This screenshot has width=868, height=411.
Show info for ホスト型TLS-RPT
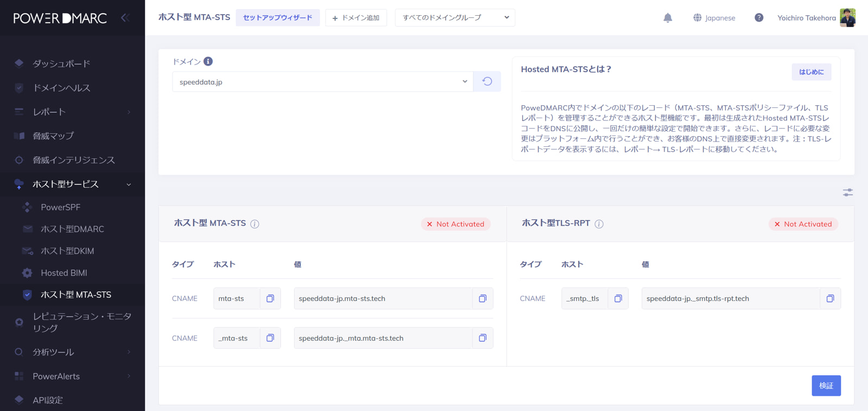click(599, 224)
